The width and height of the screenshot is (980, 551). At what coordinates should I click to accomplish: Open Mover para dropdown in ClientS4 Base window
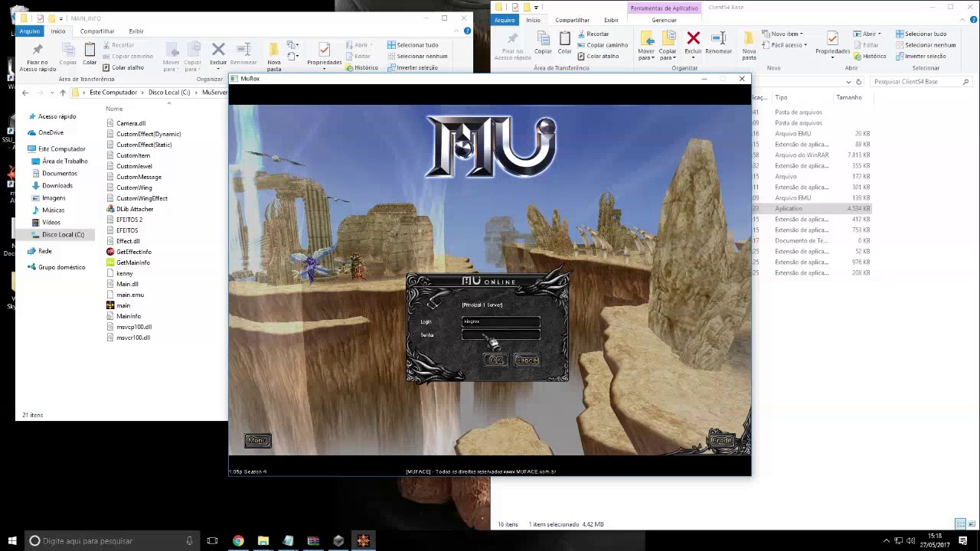647,46
